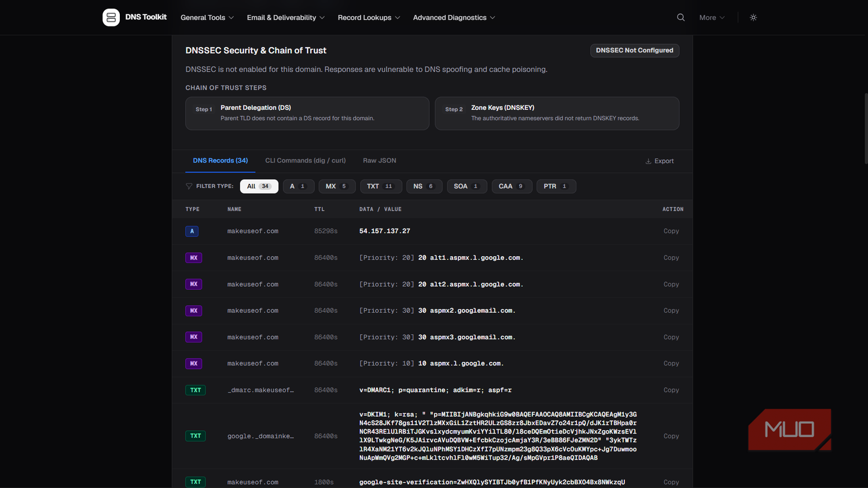Copy the aspmx.l.google.com priority 10 record

coord(671,364)
